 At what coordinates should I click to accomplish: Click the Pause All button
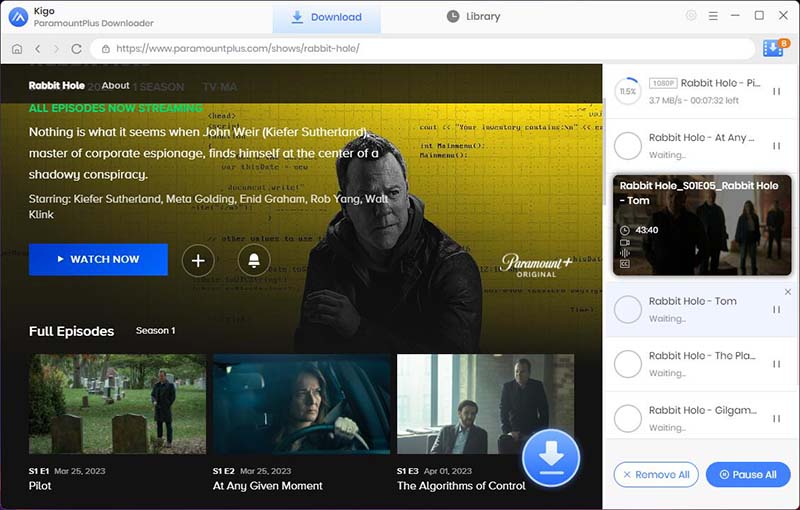pyautogui.click(x=748, y=475)
